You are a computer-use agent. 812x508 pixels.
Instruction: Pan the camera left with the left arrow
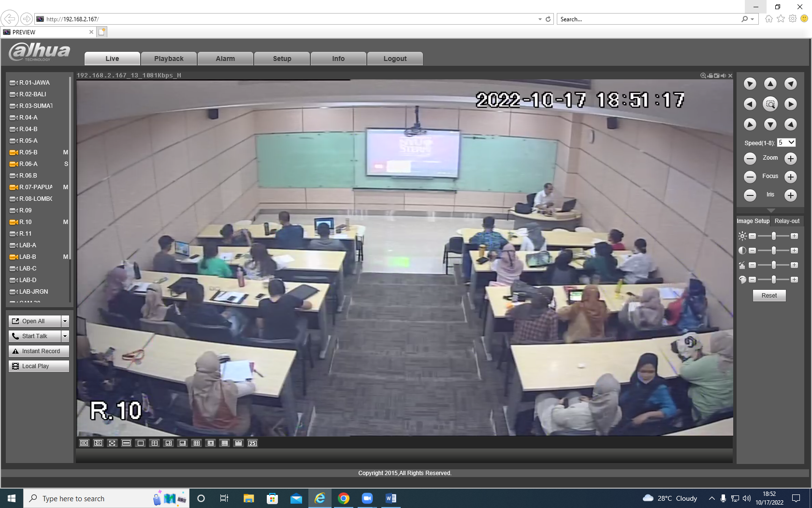pos(750,104)
